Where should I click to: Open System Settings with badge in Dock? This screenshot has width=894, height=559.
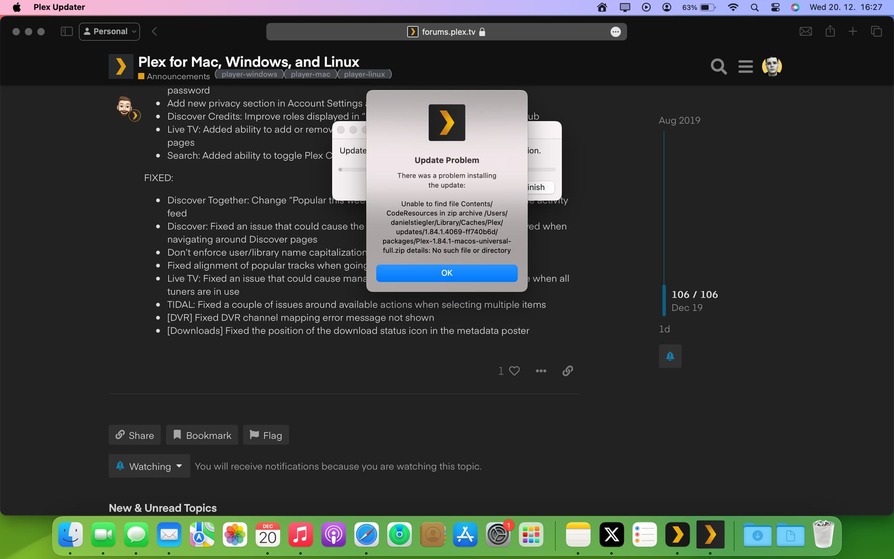(x=498, y=535)
